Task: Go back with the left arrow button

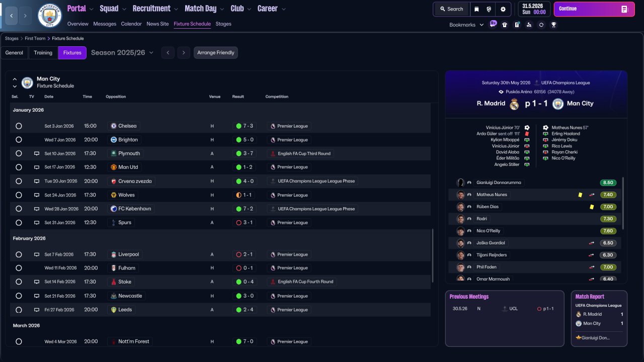Action: point(12,16)
